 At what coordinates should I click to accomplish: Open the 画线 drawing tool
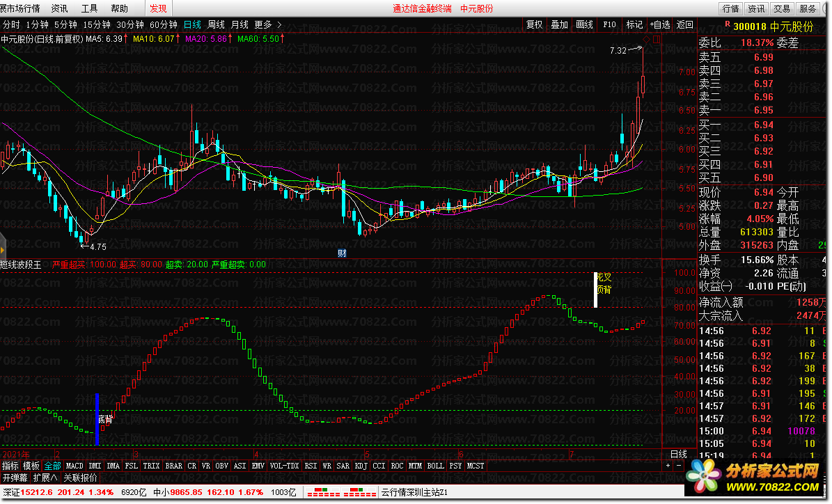pos(584,24)
